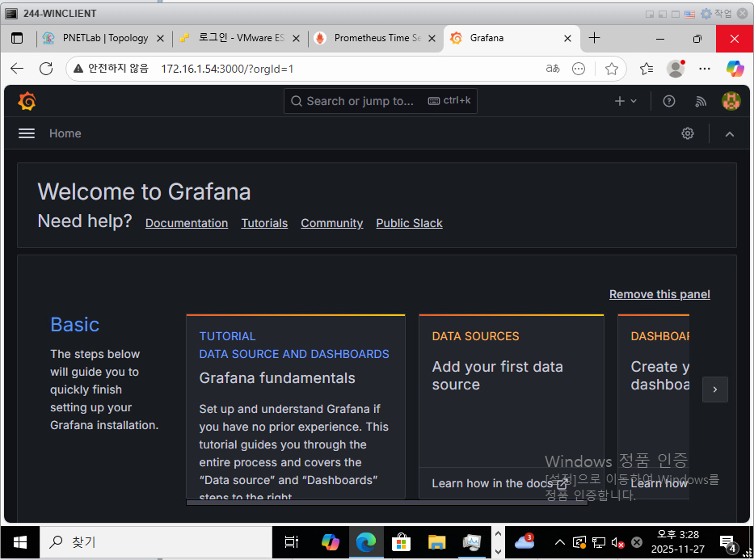Open the 244-WINCLIENT action gear menu
The height and width of the screenshot is (560, 754).
click(715, 14)
